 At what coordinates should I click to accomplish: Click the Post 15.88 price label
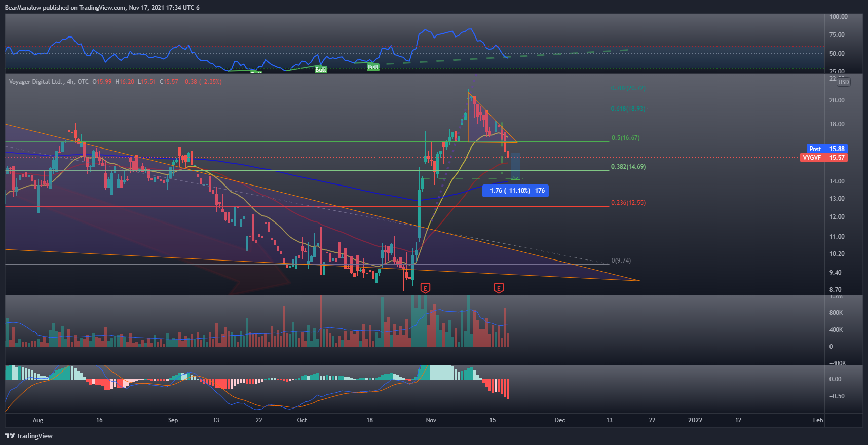click(826, 149)
